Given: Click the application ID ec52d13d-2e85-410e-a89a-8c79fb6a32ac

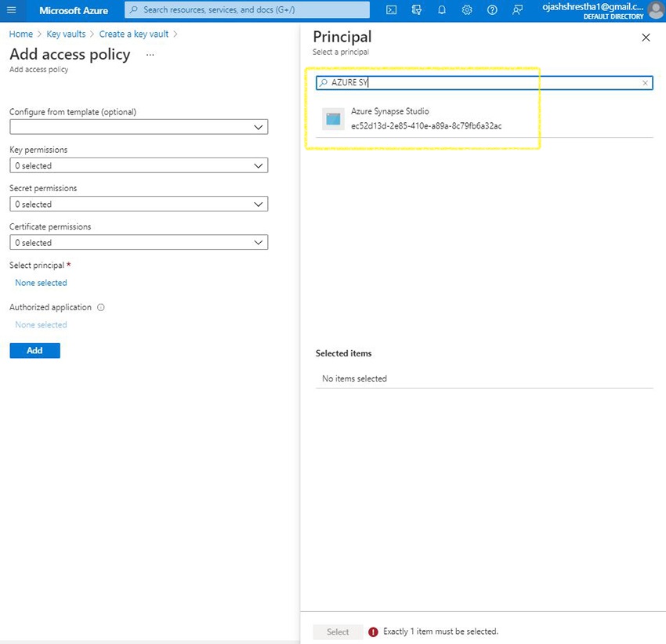Looking at the screenshot, I should (426, 126).
